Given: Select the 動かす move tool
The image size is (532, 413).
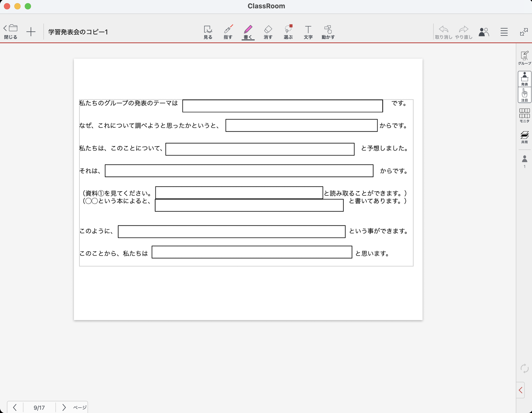Looking at the screenshot, I should (328, 32).
